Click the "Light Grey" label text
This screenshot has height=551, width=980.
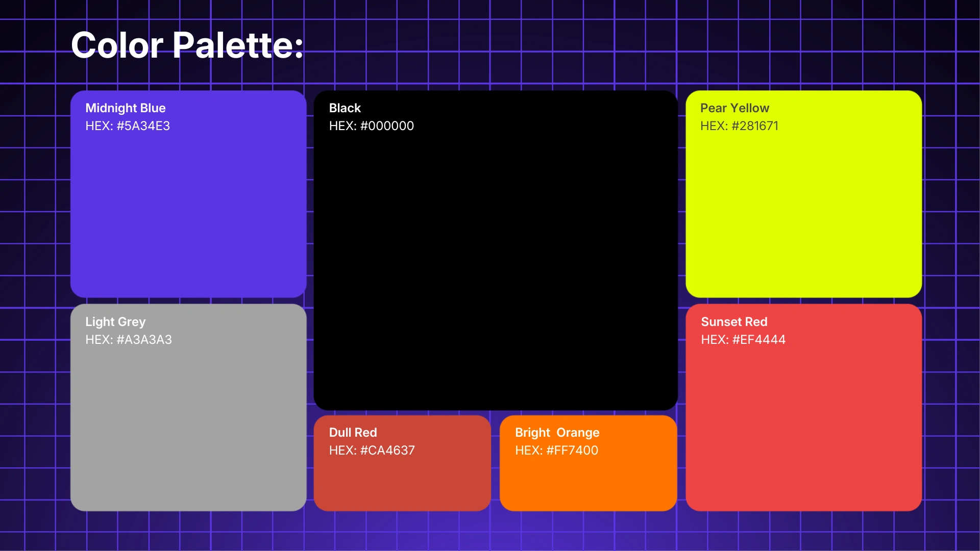coord(115,322)
